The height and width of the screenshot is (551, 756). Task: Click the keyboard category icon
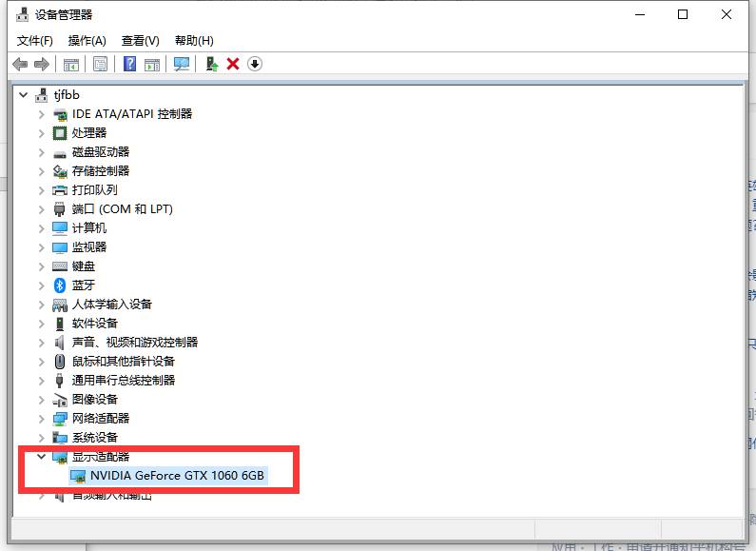60,266
